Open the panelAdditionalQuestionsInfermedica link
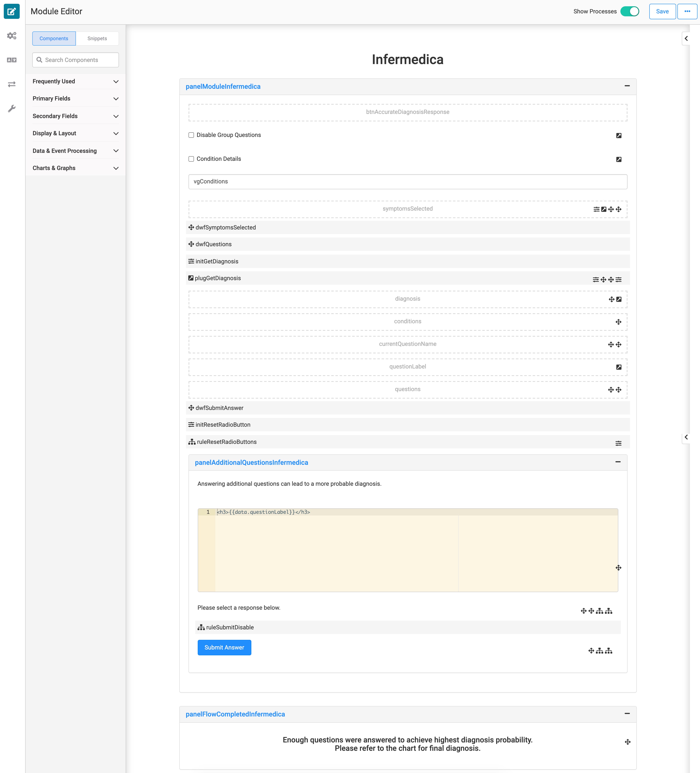The width and height of the screenshot is (700, 773). [x=252, y=463]
